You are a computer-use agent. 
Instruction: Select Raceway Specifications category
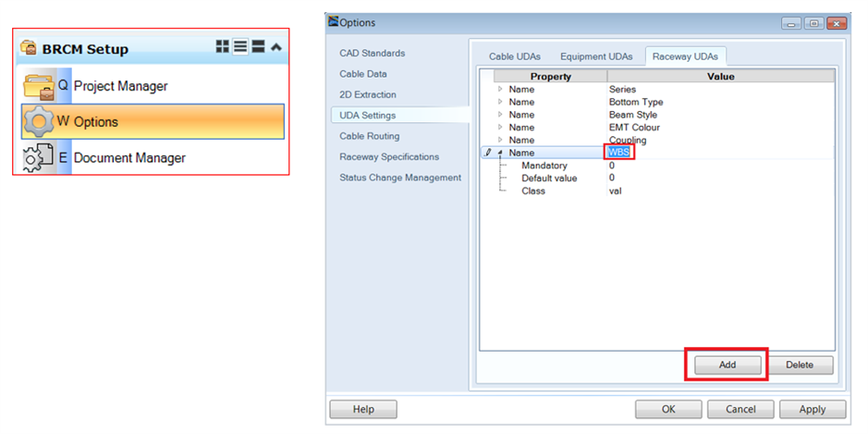point(389,157)
